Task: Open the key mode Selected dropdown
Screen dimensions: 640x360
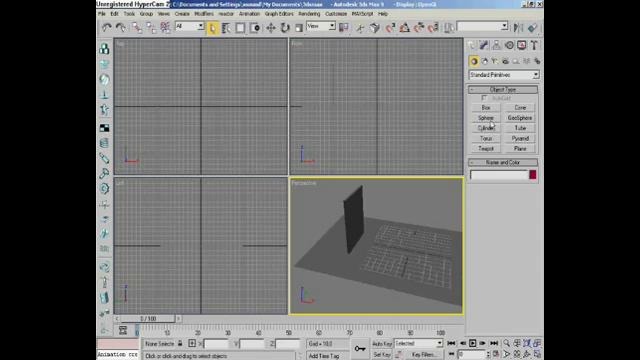Action: click(418, 344)
